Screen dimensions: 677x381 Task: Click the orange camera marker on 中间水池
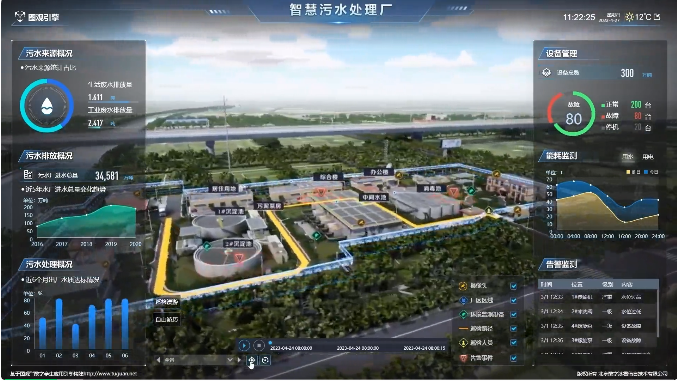(x=361, y=222)
